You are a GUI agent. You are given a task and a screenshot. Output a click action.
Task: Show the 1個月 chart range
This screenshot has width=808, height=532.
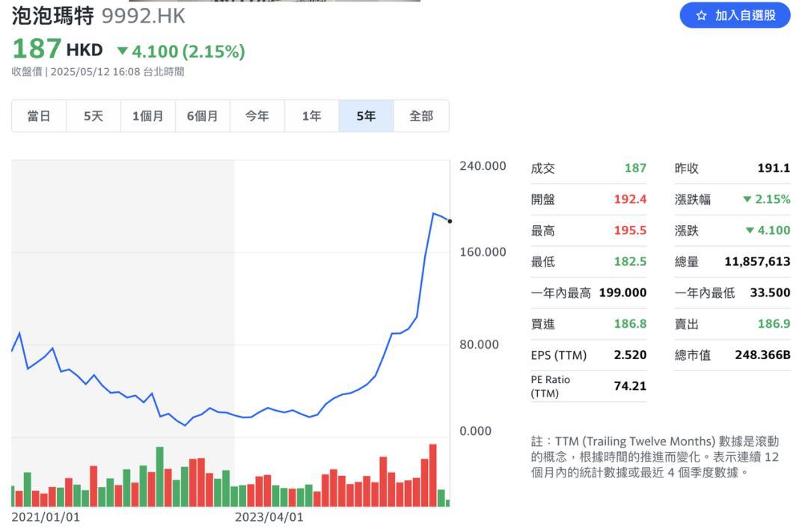[x=148, y=116]
